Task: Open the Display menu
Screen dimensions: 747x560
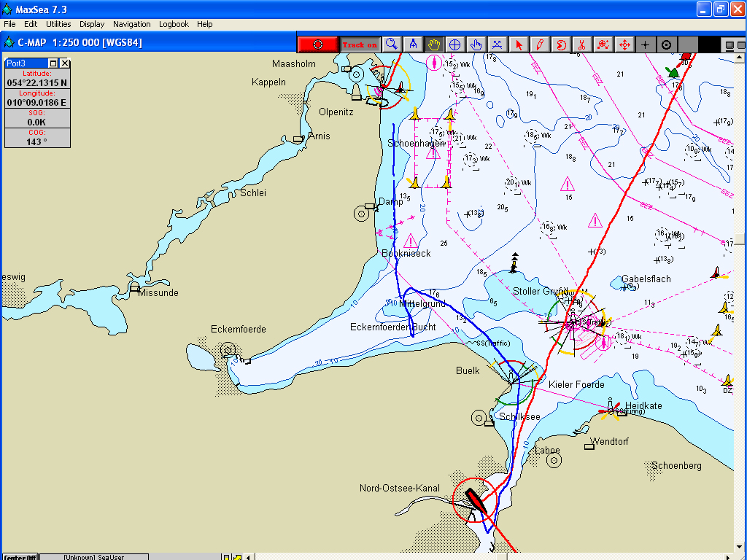Action: (x=92, y=24)
